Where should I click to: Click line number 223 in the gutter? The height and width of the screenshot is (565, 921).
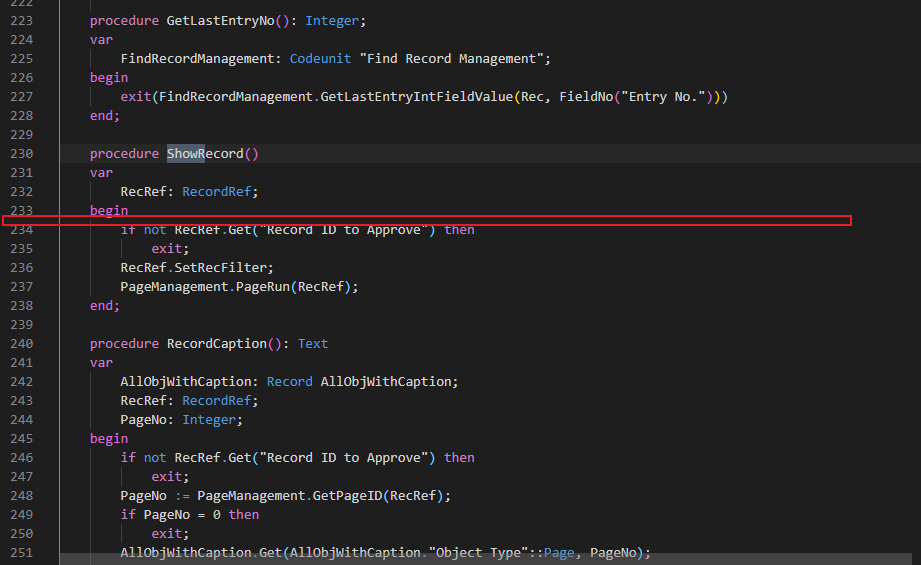click(x=22, y=21)
